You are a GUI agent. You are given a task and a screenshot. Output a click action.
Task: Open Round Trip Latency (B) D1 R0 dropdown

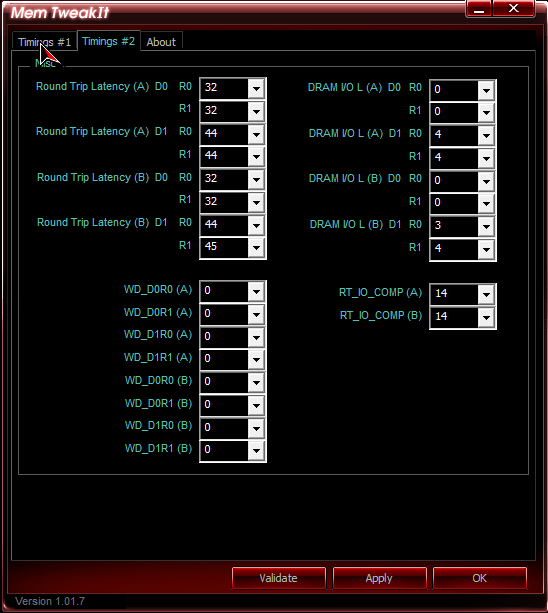(x=256, y=225)
